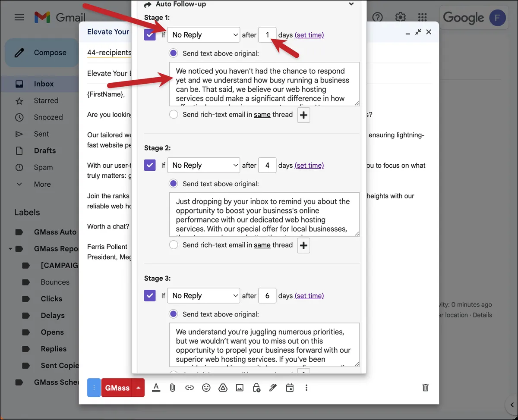Click the Stage 1 set time link
518x420 pixels.
click(309, 35)
